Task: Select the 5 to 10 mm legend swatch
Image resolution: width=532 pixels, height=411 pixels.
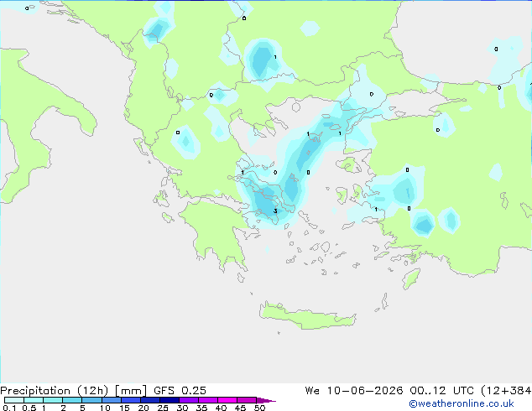Action: coord(91,400)
